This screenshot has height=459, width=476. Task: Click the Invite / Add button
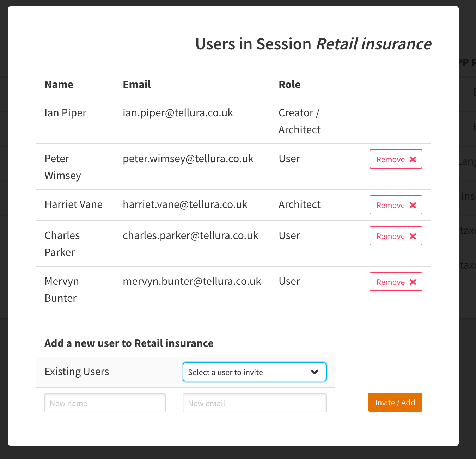point(395,402)
